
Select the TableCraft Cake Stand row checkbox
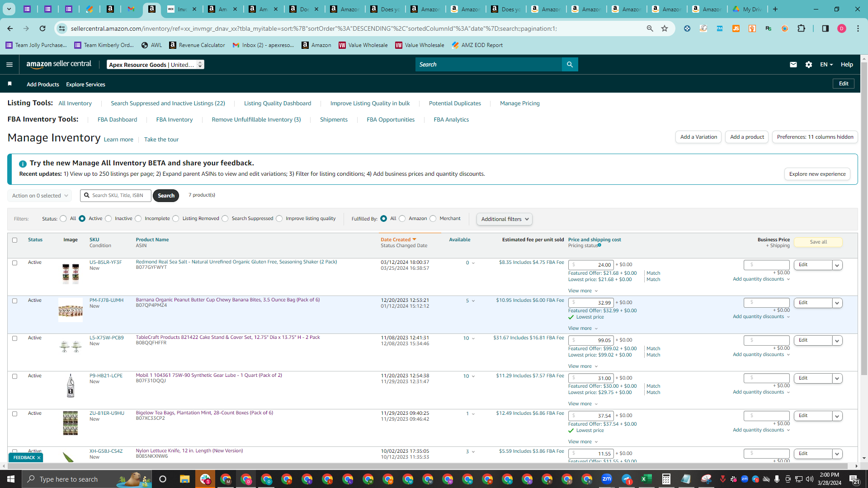point(14,338)
